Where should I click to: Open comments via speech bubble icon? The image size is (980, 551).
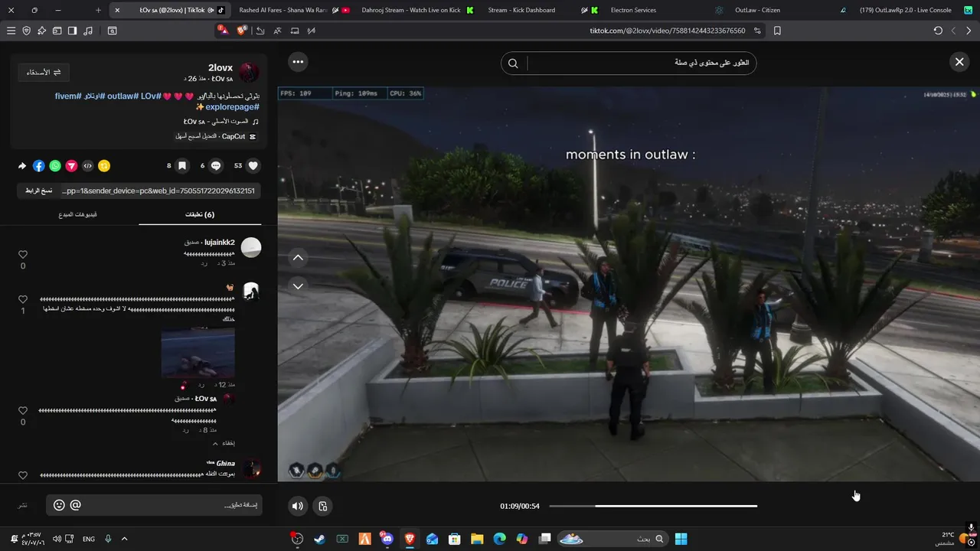tap(216, 165)
